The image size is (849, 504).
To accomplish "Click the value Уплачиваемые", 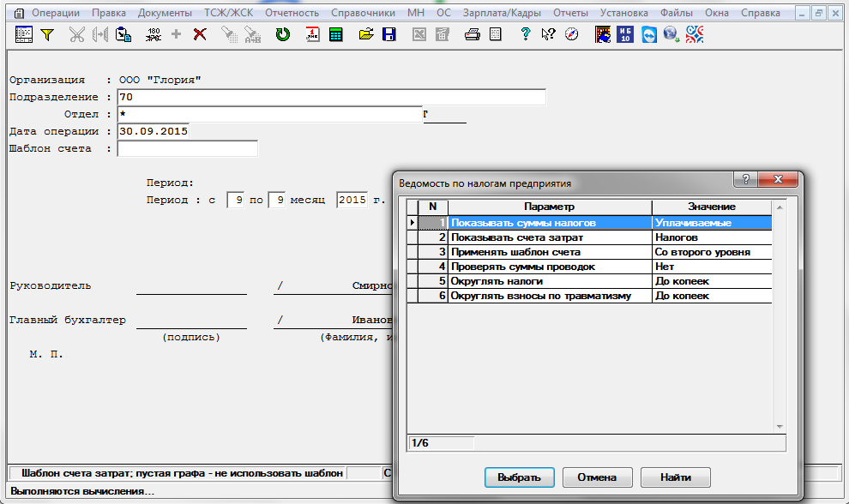I will point(693,223).
